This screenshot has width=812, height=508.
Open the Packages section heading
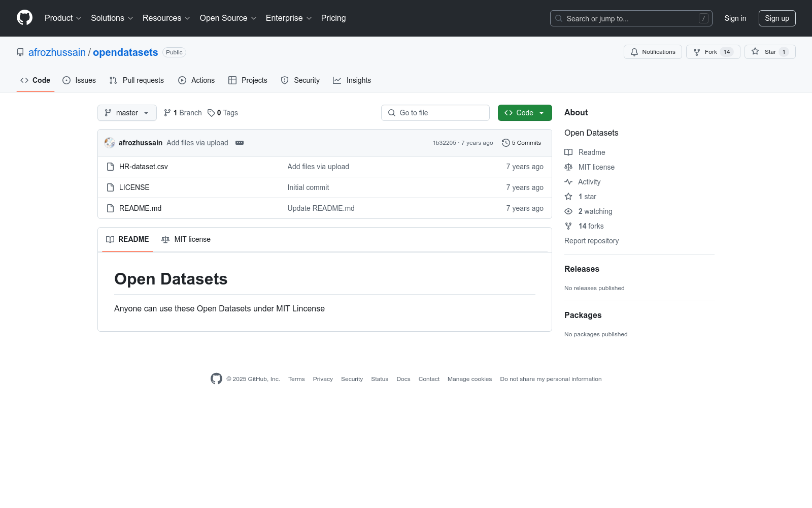pos(583,315)
